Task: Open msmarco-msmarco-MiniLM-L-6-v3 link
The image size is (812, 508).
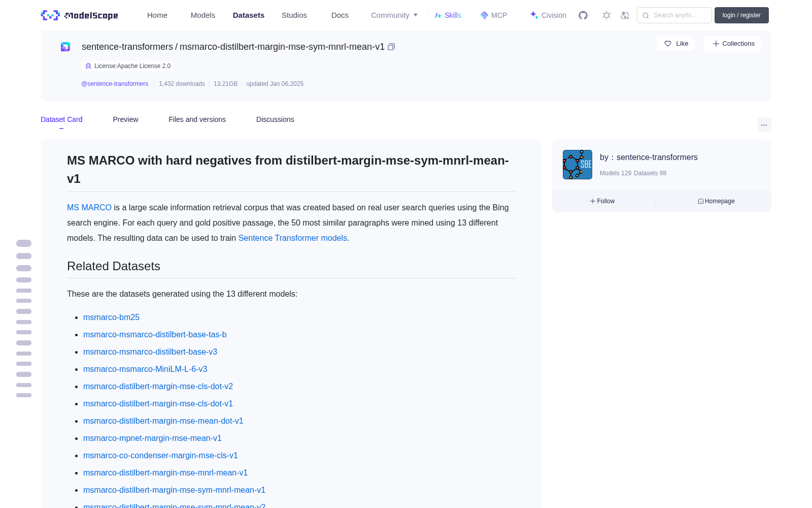Action: click(145, 369)
